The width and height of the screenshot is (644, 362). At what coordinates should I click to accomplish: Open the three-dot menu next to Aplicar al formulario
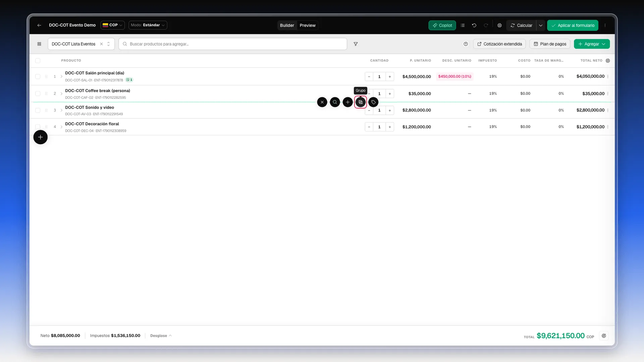point(605,25)
